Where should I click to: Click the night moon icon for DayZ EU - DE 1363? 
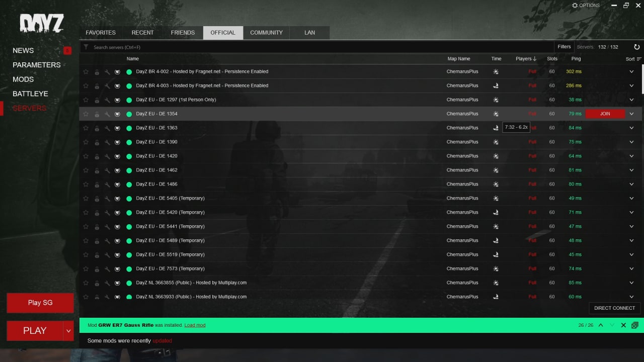(x=496, y=128)
